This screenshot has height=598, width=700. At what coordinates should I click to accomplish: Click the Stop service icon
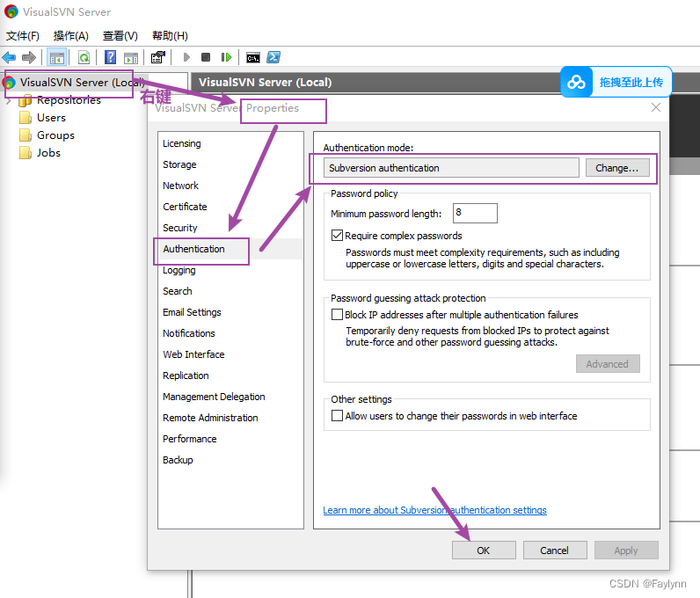click(x=206, y=57)
